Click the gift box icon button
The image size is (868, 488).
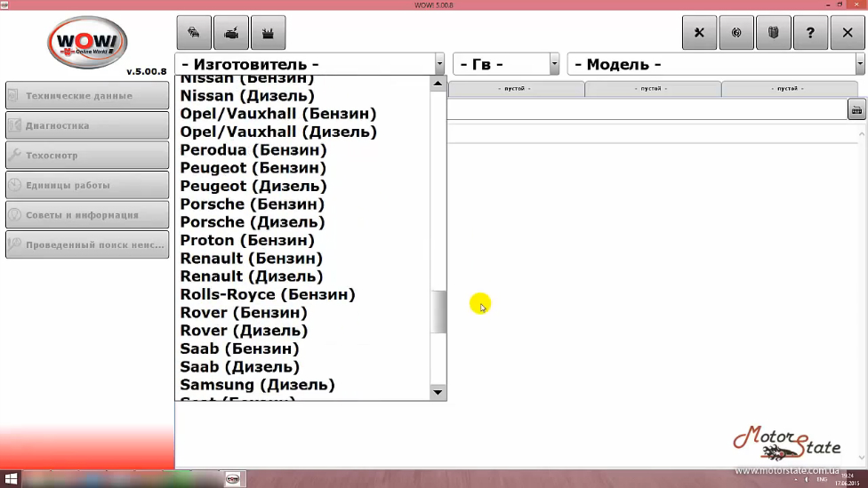coord(774,33)
